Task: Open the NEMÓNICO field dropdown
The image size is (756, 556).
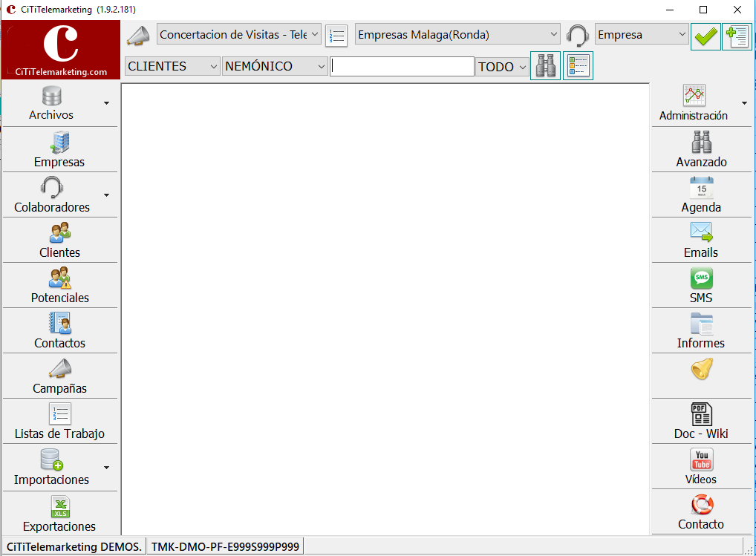Action: 275,66
